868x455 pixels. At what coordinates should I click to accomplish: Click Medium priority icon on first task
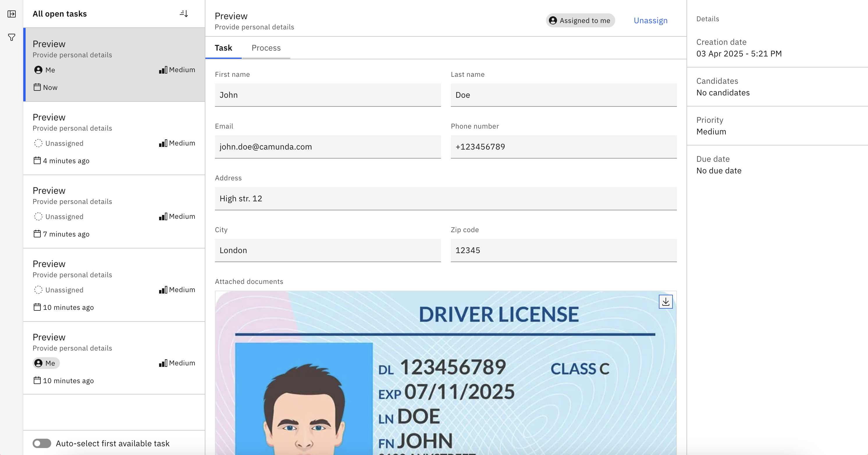click(x=163, y=70)
